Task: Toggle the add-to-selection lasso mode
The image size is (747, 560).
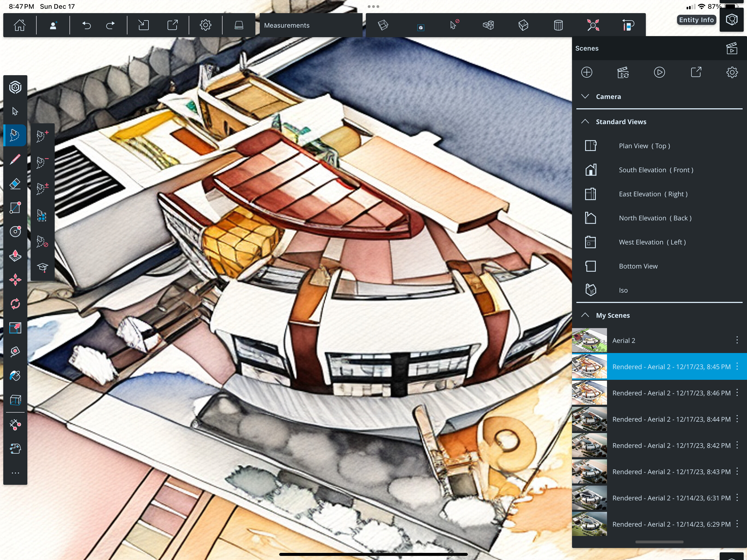Action: pyautogui.click(x=42, y=136)
